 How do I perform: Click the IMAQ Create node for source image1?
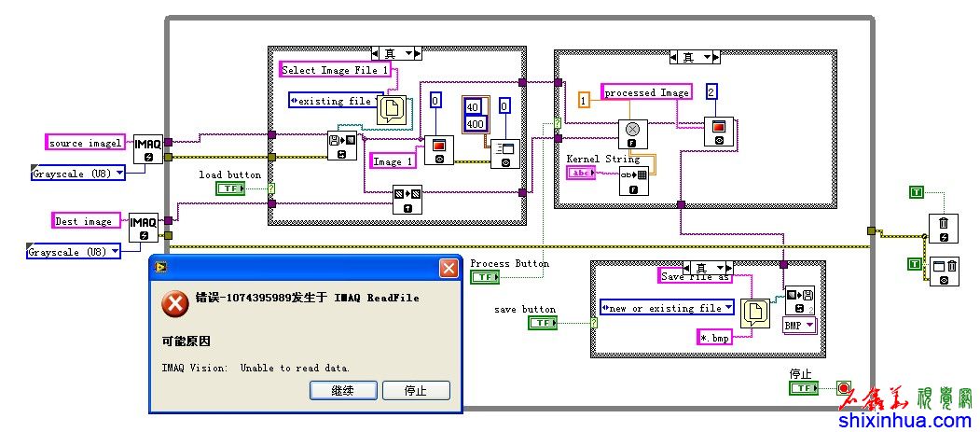[146, 146]
